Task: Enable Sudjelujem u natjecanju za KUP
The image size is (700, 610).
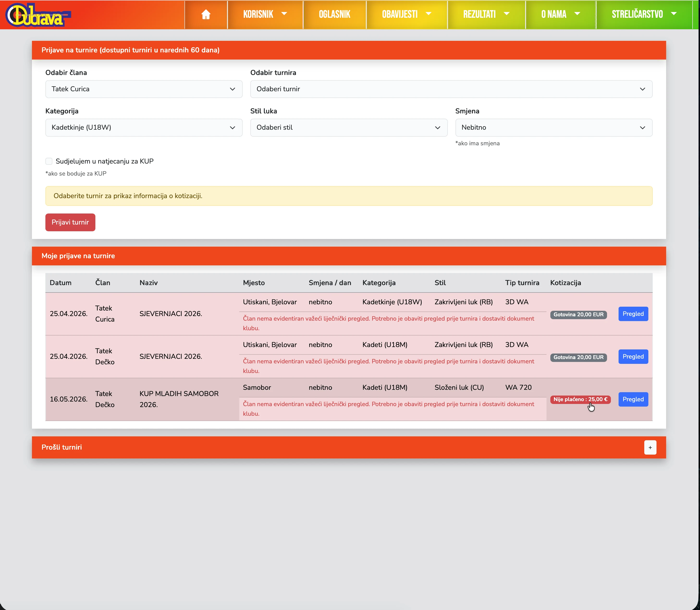Action: click(x=49, y=161)
